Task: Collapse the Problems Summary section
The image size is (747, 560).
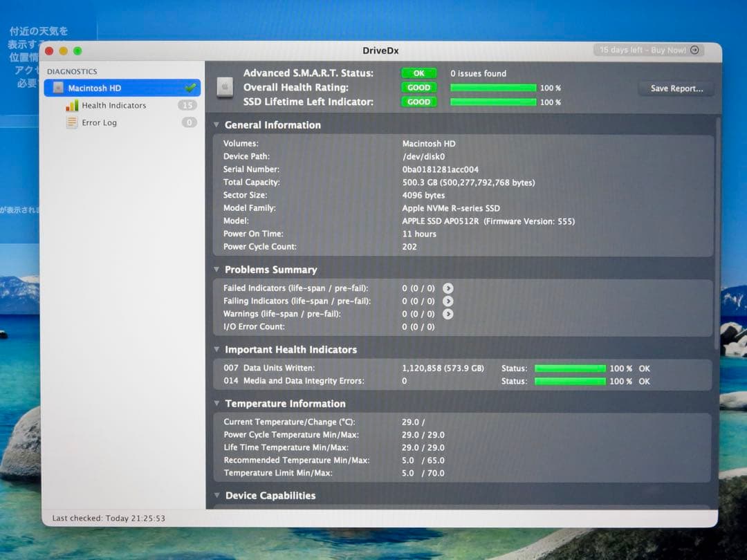Action: [216, 270]
